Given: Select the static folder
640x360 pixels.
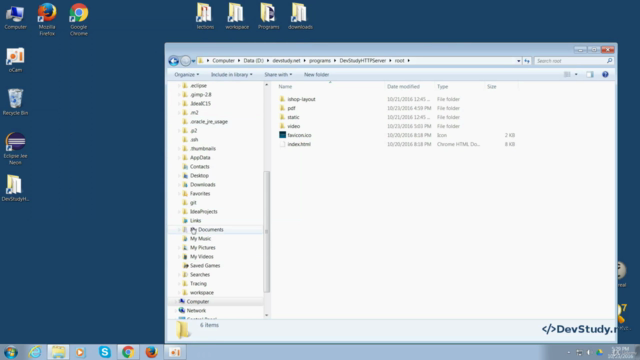Looking at the screenshot, I should tap(293, 117).
